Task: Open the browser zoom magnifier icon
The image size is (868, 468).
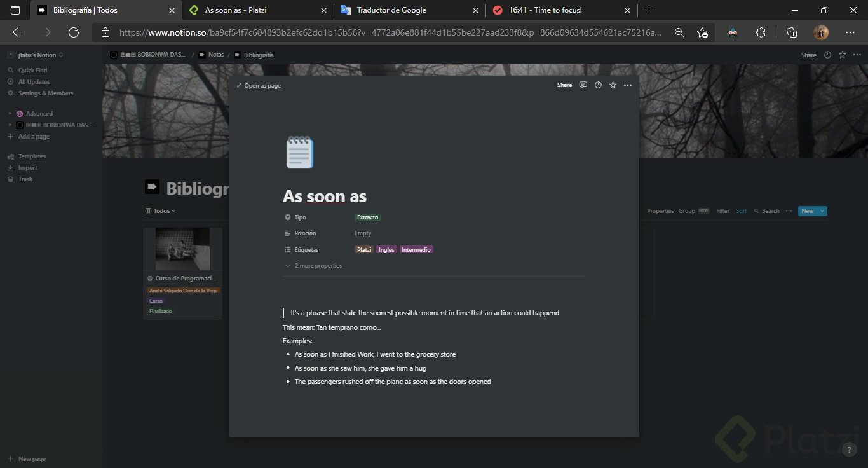Action: (679, 32)
